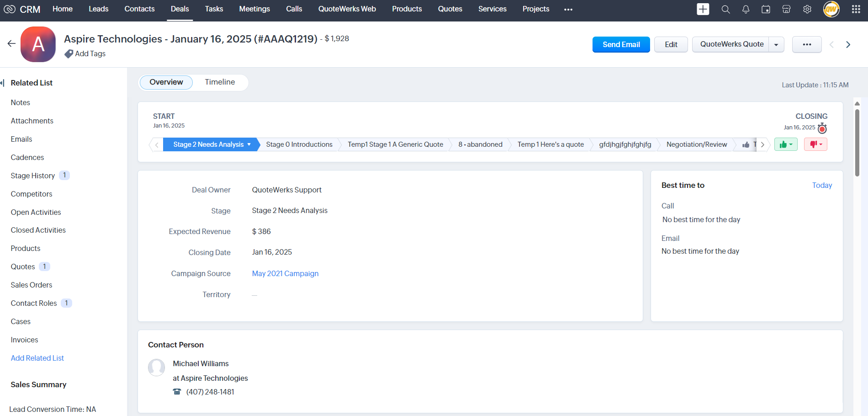This screenshot has height=416, width=868.
Task: Open the global search magnifier icon
Action: pos(725,10)
